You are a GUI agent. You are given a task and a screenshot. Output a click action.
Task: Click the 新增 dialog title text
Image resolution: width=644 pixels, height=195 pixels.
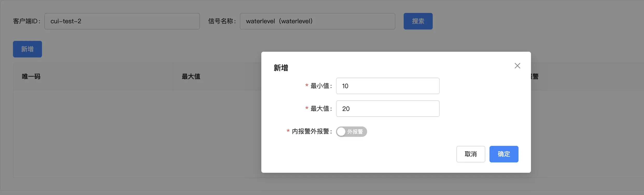pyautogui.click(x=281, y=68)
